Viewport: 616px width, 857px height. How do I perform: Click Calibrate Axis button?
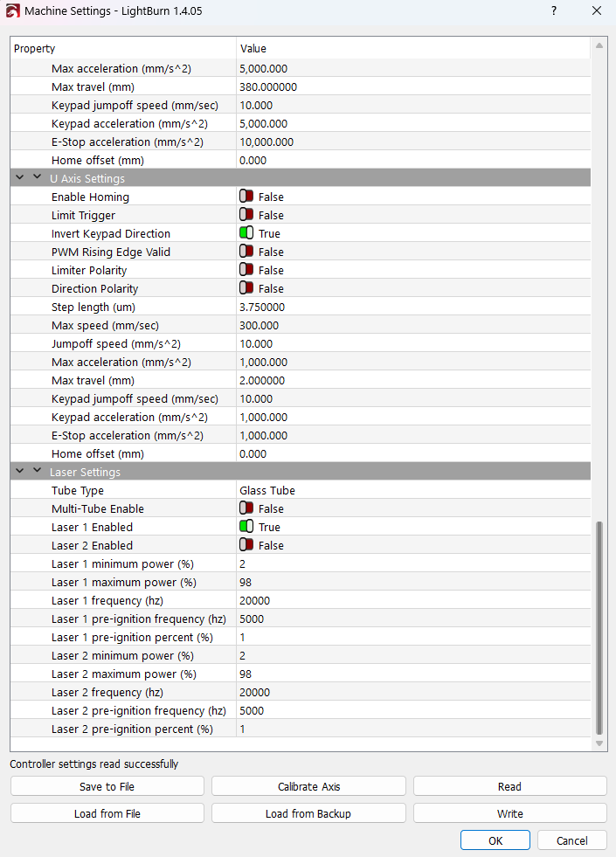coord(308,786)
